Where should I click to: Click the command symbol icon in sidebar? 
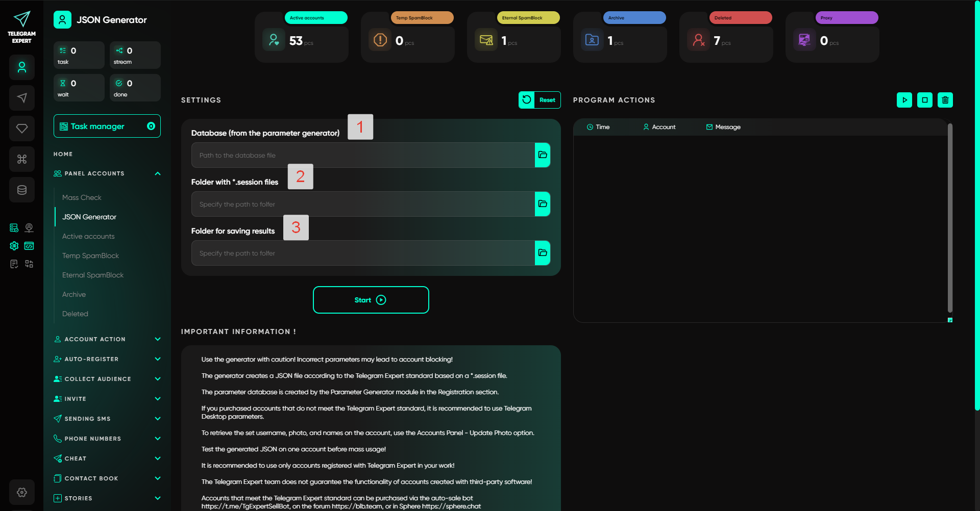click(x=22, y=159)
